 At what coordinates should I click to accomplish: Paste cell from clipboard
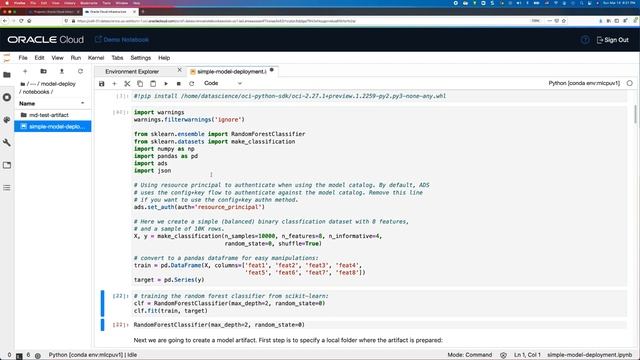(x=153, y=84)
